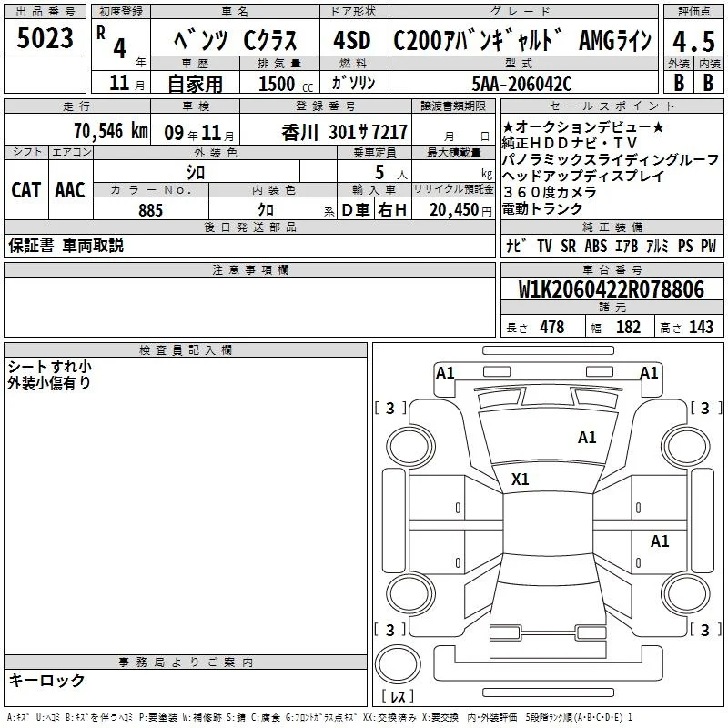Image resolution: width=728 pixels, height=728 pixels.
Task: Click the A1 mark on the hood
Action: pos(587,438)
